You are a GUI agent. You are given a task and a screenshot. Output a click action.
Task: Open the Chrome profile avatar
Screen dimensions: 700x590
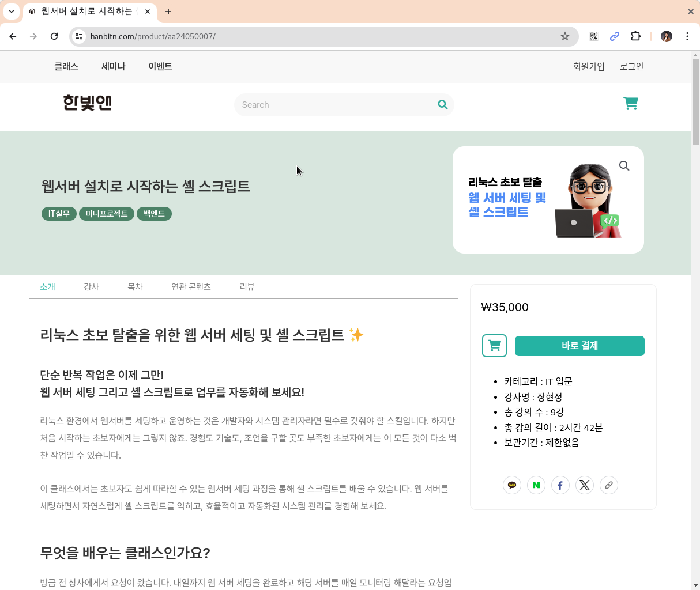click(x=667, y=36)
